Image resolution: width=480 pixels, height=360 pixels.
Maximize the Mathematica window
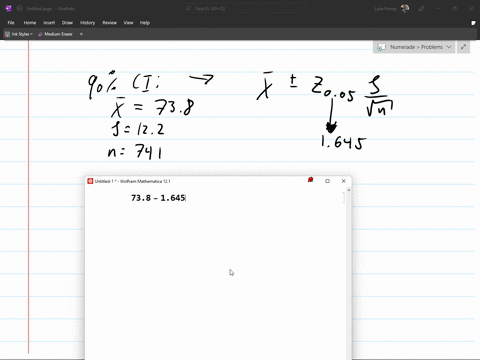tap(327, 181)
